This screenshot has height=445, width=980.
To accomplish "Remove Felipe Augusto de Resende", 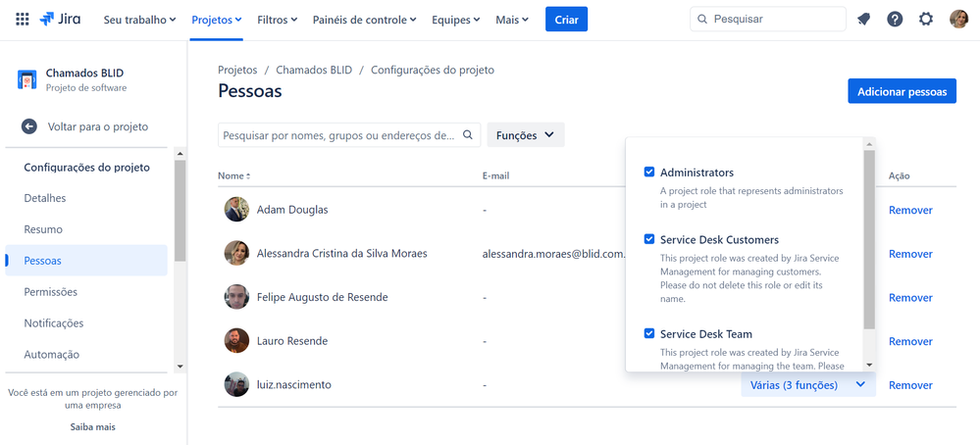I will click(x=910, y=297).
